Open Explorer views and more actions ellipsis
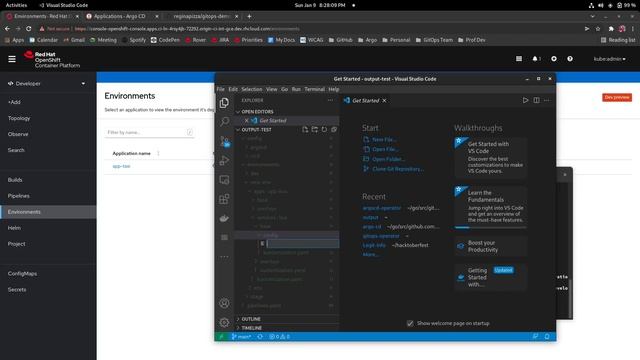The image size is (640, 360). [330, 100]
